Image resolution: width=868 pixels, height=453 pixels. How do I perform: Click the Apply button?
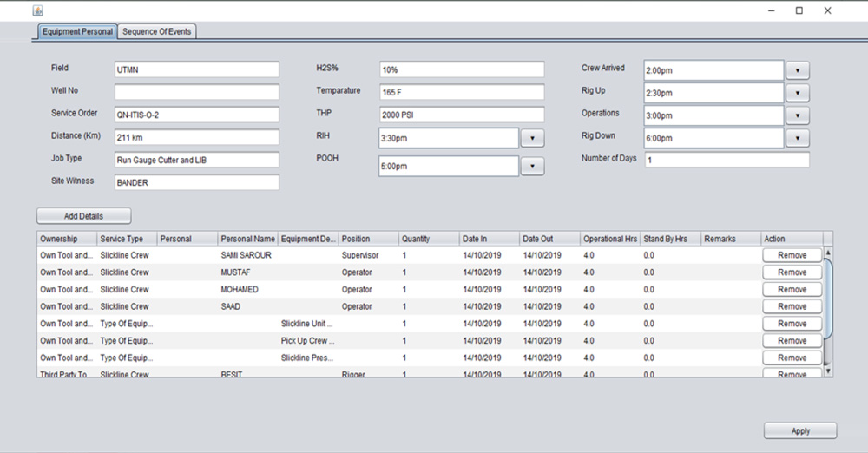point(800,431)
